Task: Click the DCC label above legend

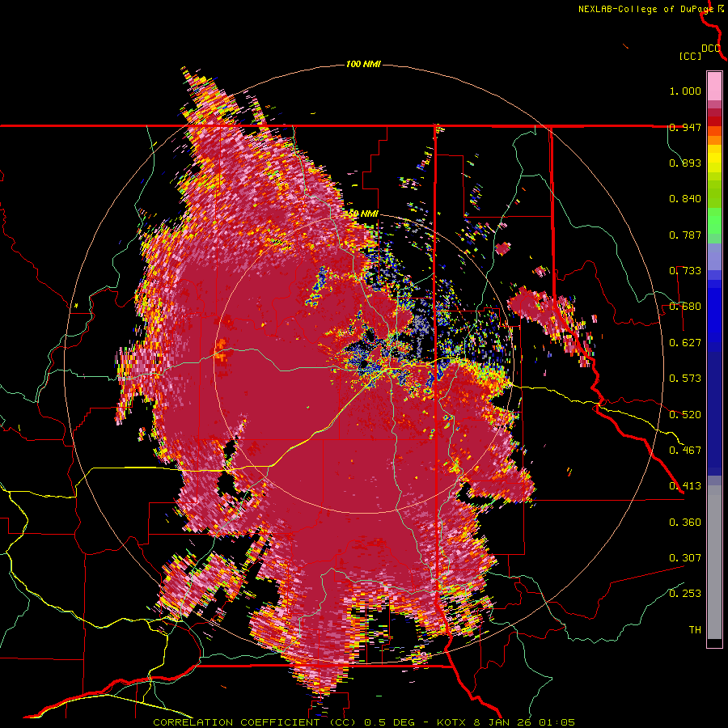Action: tap(711, 49)
